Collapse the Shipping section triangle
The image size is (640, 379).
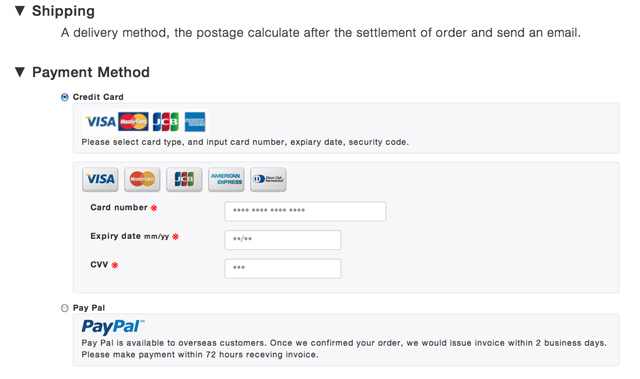20,11
